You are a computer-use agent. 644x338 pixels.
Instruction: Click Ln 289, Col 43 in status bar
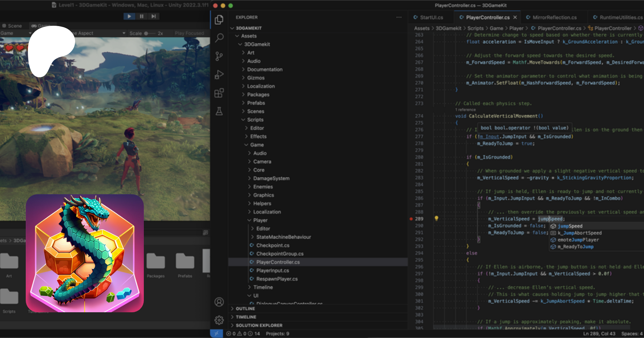pyautogui.click(x=599, y=334)
